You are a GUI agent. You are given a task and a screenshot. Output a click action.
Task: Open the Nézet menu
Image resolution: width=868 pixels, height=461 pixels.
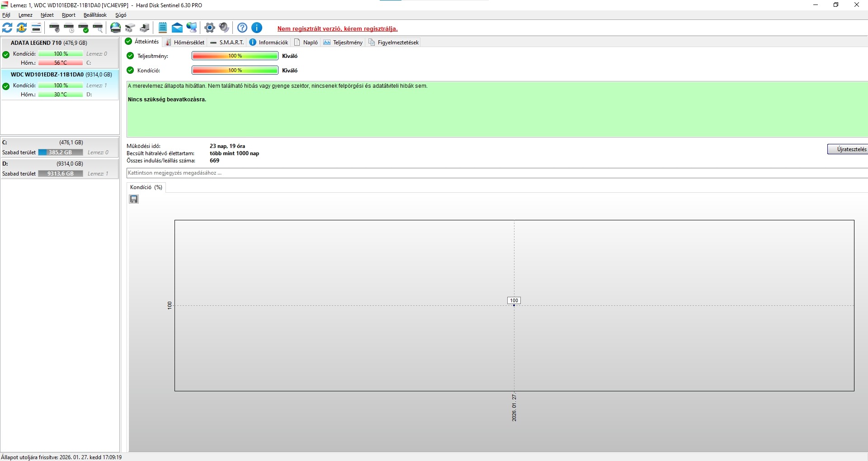pyautogui.click(x=47, y=15)
